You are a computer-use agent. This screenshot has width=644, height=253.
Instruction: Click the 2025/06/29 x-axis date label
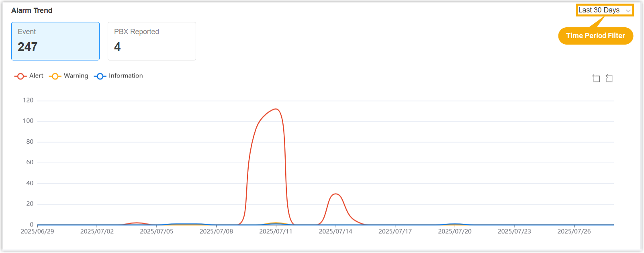pos(37,231)
